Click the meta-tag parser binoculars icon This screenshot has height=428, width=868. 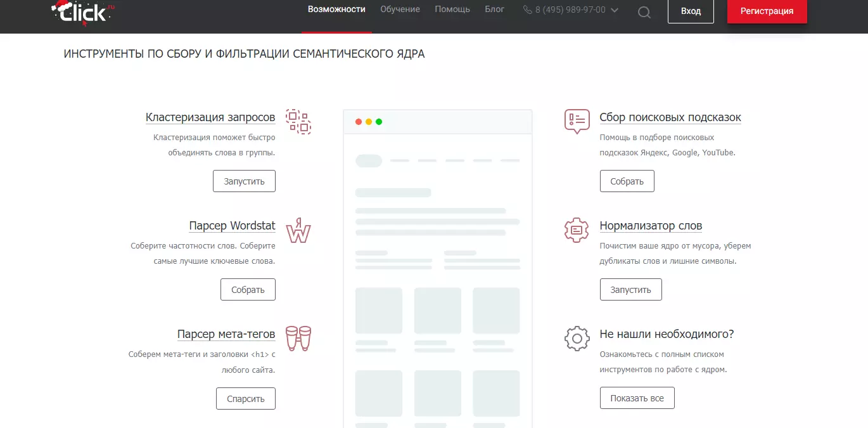tap(298, 339)
